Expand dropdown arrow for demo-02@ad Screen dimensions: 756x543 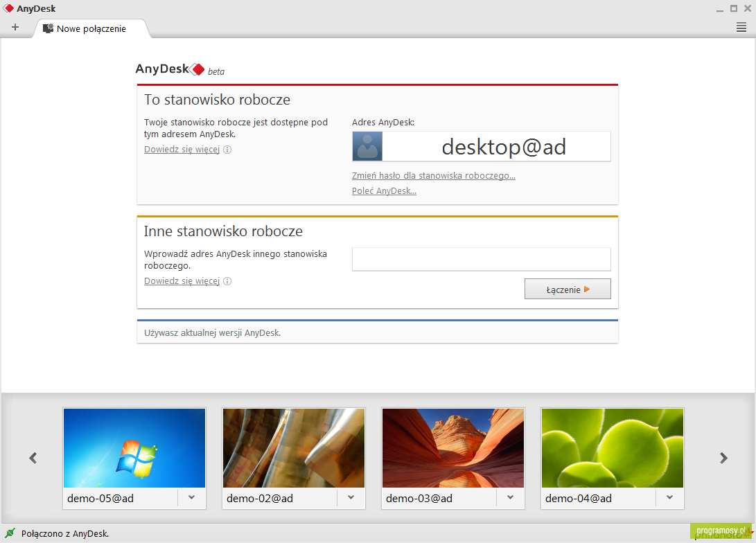point(351,498)
